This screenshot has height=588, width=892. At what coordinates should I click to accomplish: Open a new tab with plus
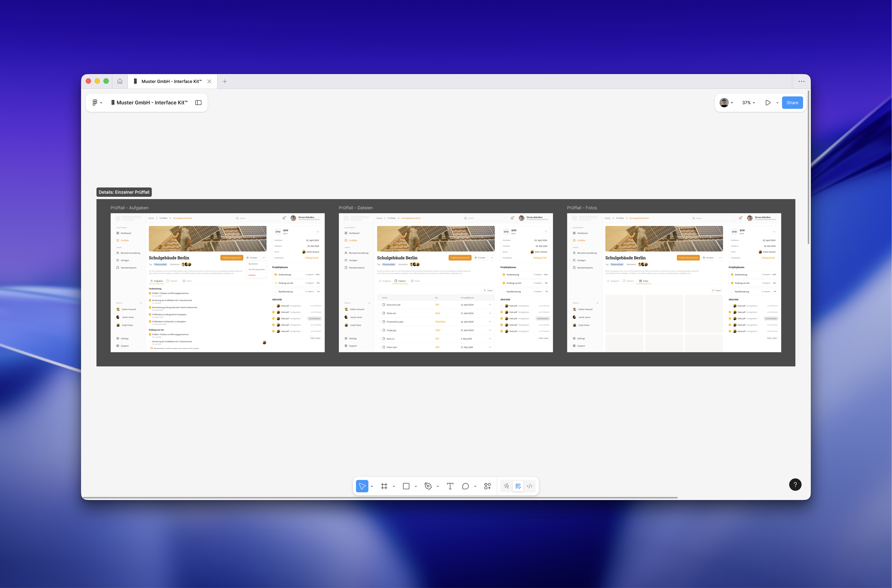(x=225, y=81)
